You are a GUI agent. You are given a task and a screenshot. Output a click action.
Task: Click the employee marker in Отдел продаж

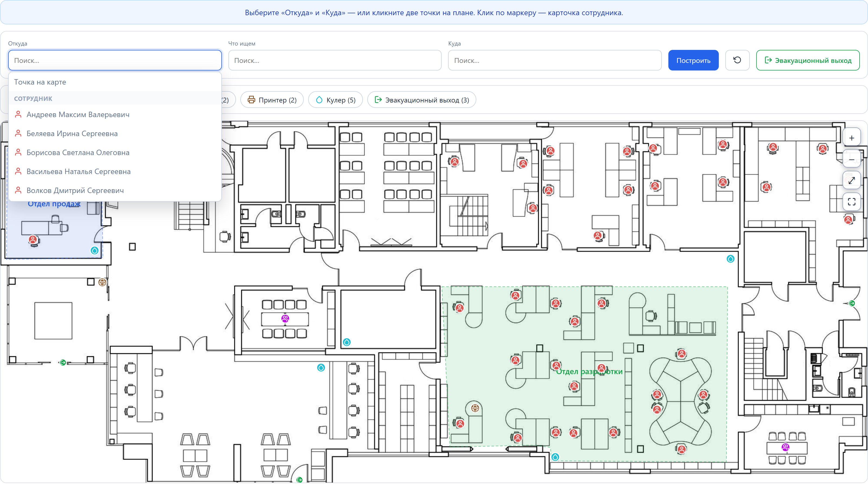[33, 239]
